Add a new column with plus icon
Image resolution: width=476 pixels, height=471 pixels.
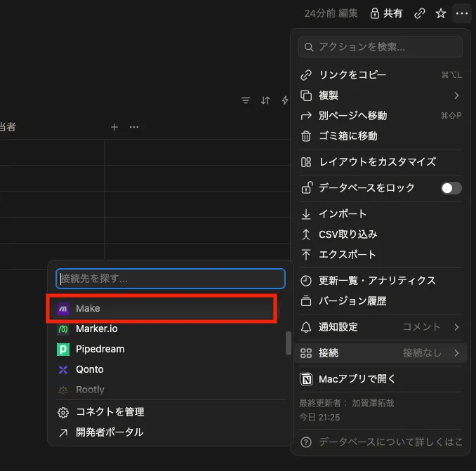[x=114, y=127]
